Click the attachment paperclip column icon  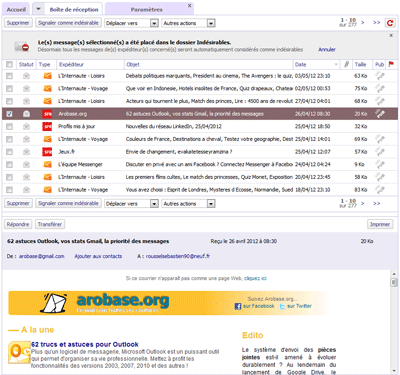pos(347,64)
